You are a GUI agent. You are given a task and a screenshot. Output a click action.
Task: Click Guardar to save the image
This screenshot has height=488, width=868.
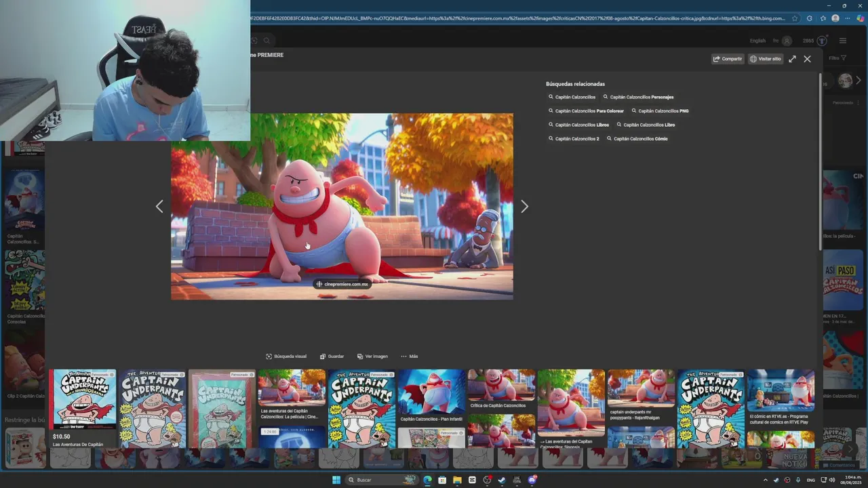(x=332, y=357)
